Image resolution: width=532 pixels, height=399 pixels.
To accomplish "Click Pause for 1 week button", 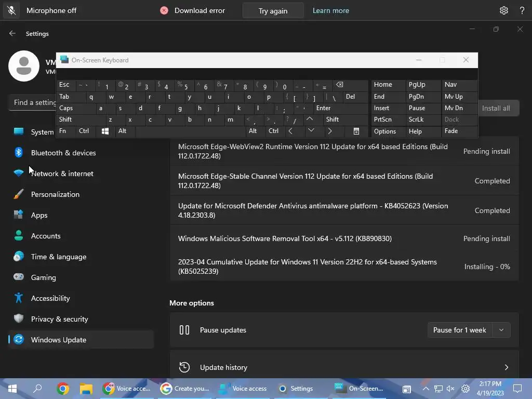I will click(x=460, y=330).
